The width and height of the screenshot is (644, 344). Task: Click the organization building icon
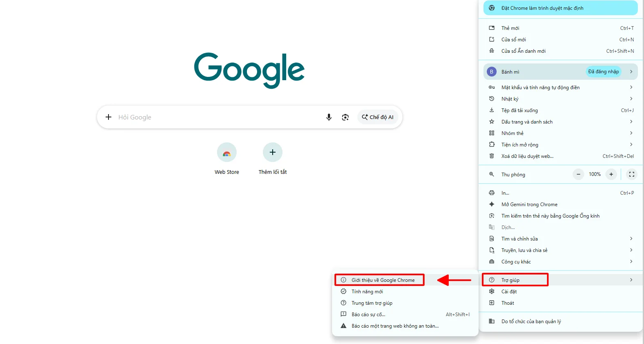[x=492, y=321]
